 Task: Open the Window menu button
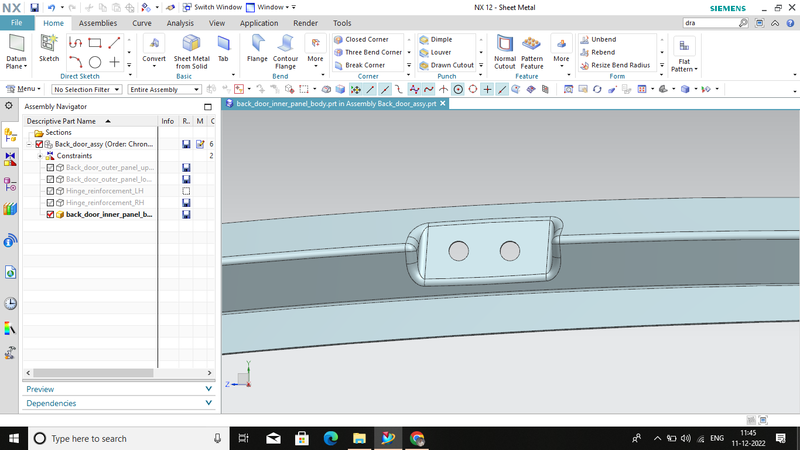[268, 7]
